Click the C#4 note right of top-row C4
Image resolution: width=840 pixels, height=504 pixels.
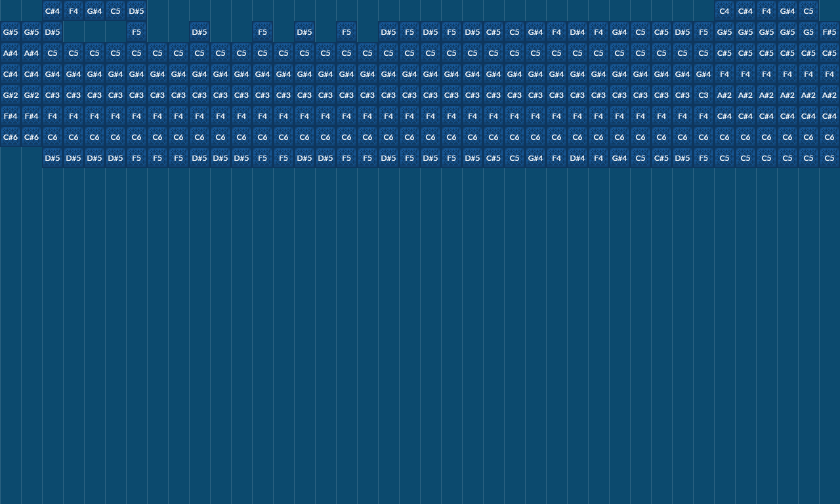[x=745, y=11]
